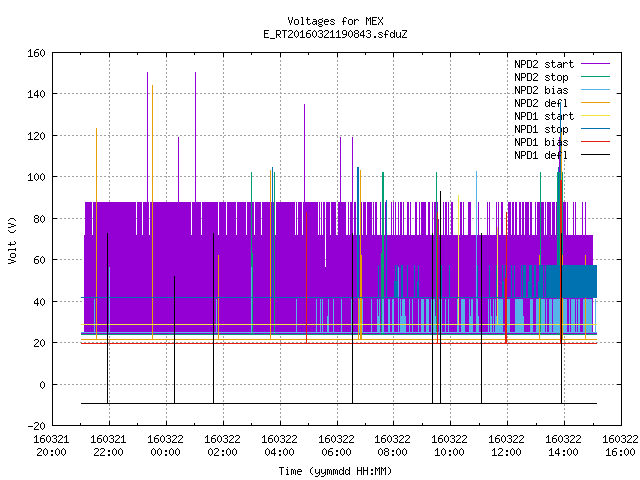Click the x-axis label 160322 12:00
This screenshot has height=480, width=640.
click(x=507, y=446)
